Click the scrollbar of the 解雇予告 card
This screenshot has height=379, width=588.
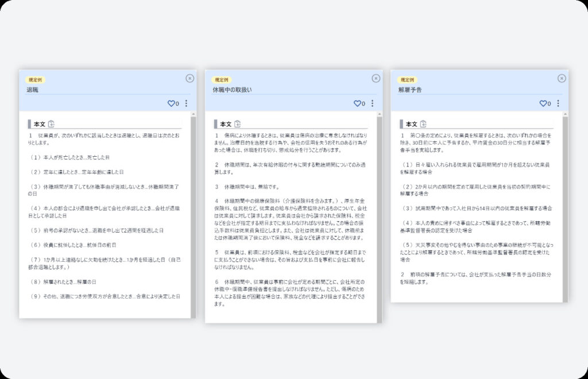(x=565, y=207)
